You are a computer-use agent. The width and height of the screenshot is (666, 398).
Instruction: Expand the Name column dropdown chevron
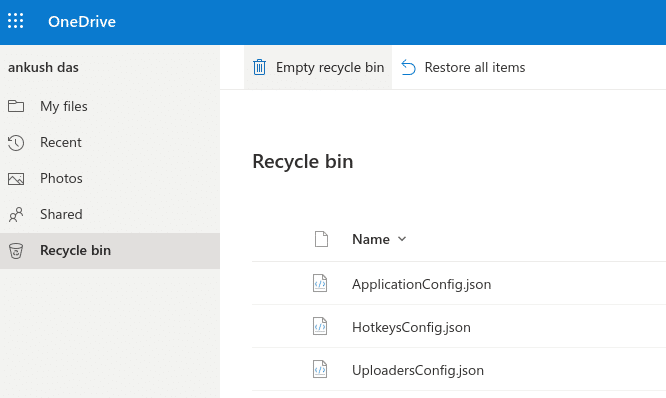pyautogui.click(x=402, y=239)
